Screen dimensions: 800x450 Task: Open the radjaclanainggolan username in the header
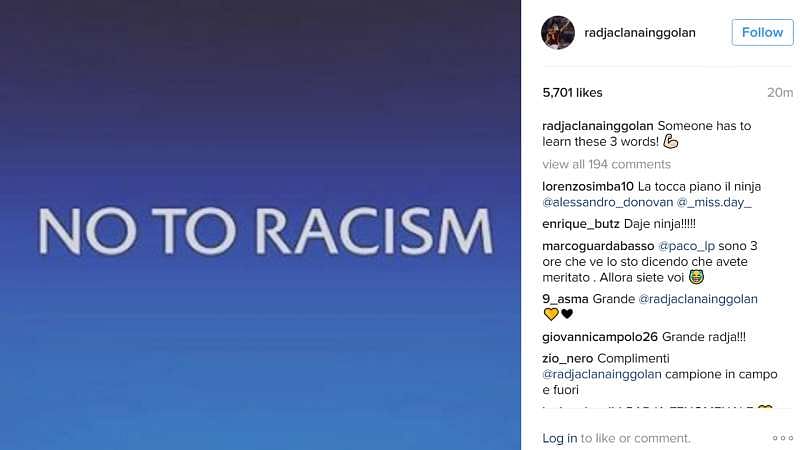coord(640,33)
